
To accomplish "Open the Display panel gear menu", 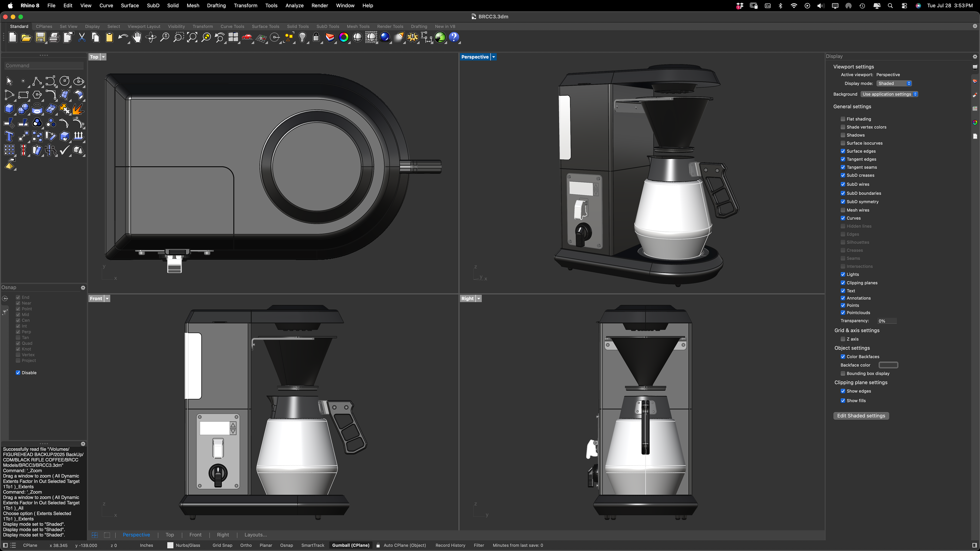I will [x=975, y=56].
